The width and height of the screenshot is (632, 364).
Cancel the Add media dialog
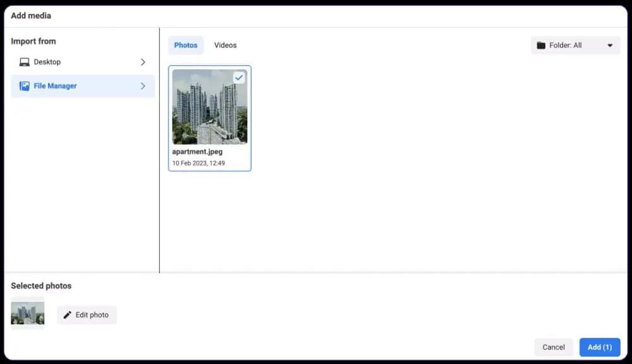click(x=553, y=347)
